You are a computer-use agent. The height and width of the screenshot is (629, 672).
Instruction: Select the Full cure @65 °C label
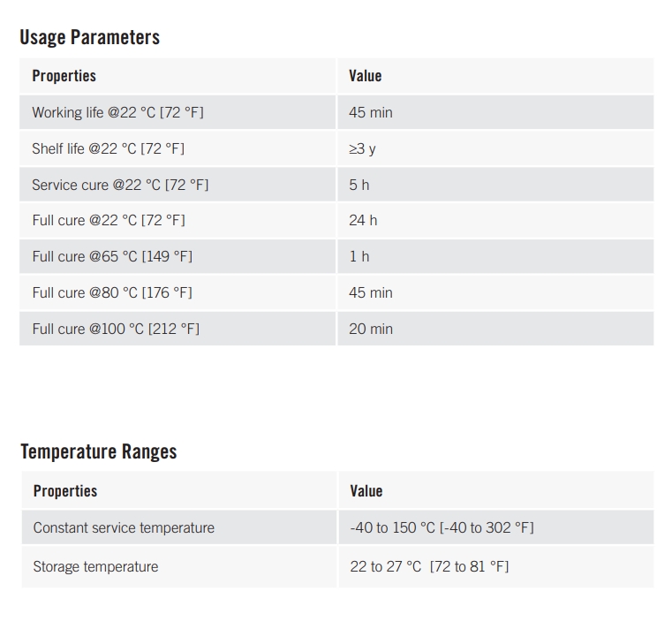tap(112, 256)
